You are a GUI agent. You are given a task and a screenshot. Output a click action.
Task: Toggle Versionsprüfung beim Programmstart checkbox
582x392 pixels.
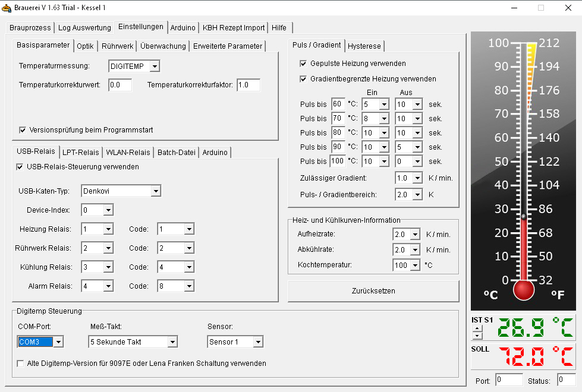(23, 129)
